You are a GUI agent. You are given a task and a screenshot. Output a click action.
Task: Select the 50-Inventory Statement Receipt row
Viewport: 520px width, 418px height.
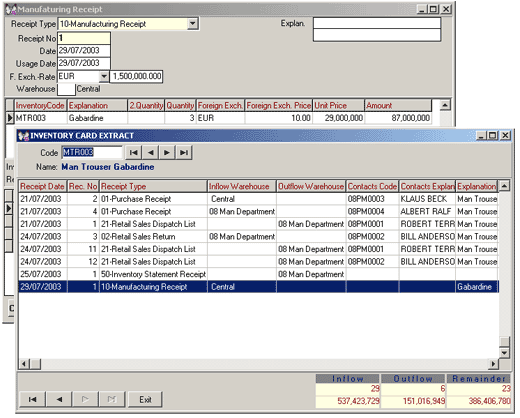tap(258, 274)
